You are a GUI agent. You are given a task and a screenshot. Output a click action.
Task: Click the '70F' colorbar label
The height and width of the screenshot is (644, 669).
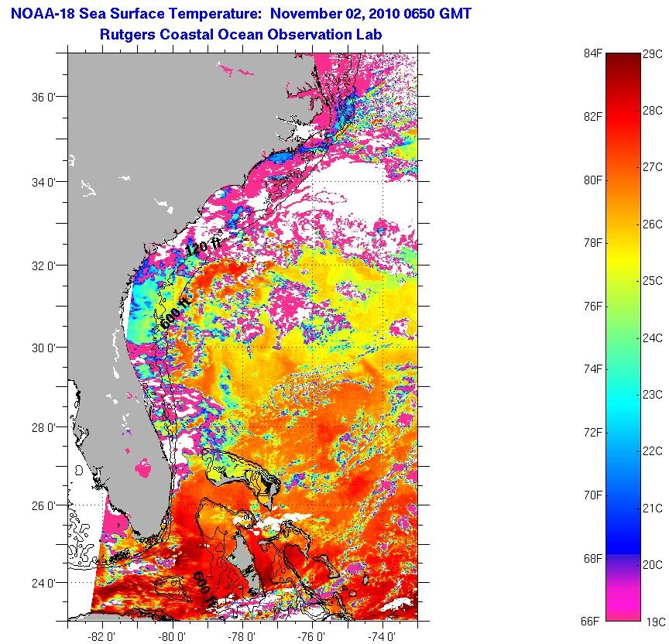(x=593, y=495)
